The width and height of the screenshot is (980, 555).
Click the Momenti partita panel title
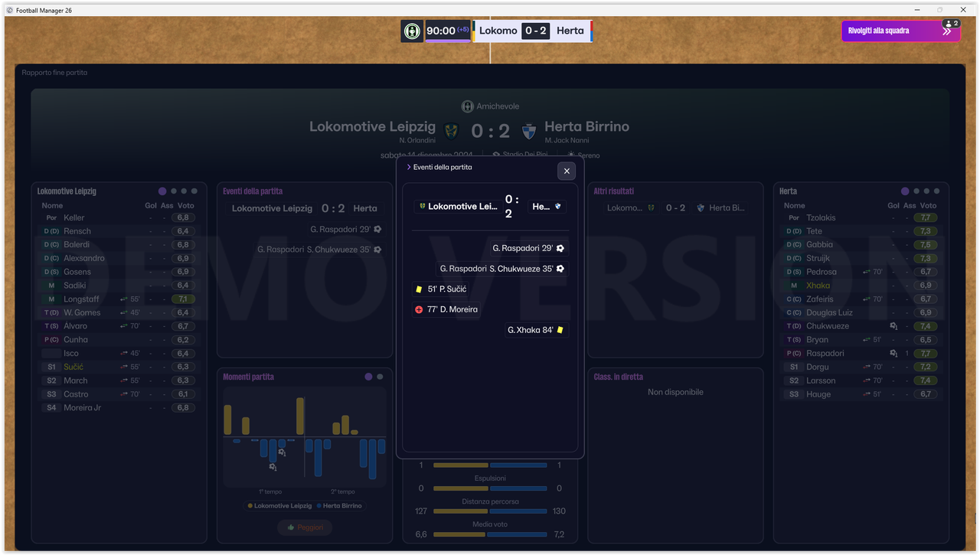(248, 377)
